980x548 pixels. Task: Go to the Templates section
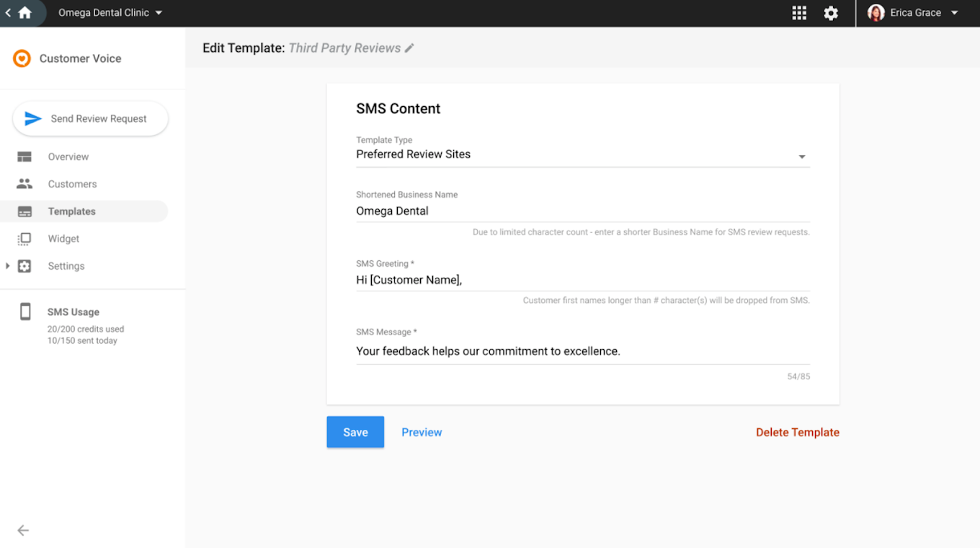click(x=71, y=211)
